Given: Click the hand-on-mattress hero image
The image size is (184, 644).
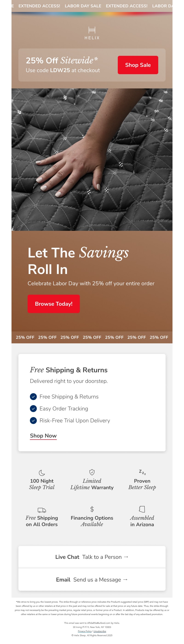Looking at the screenshot, I should [92, 159].
